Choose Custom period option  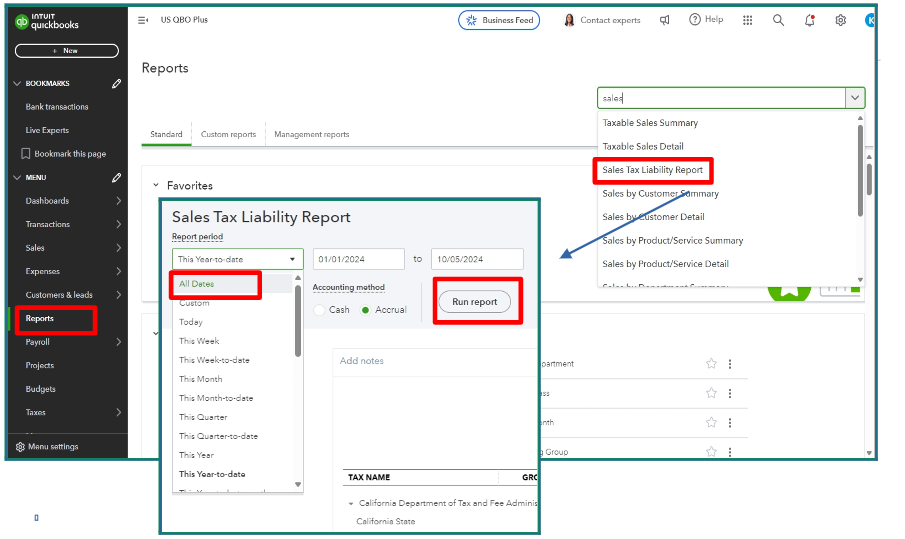click(194, 303)
